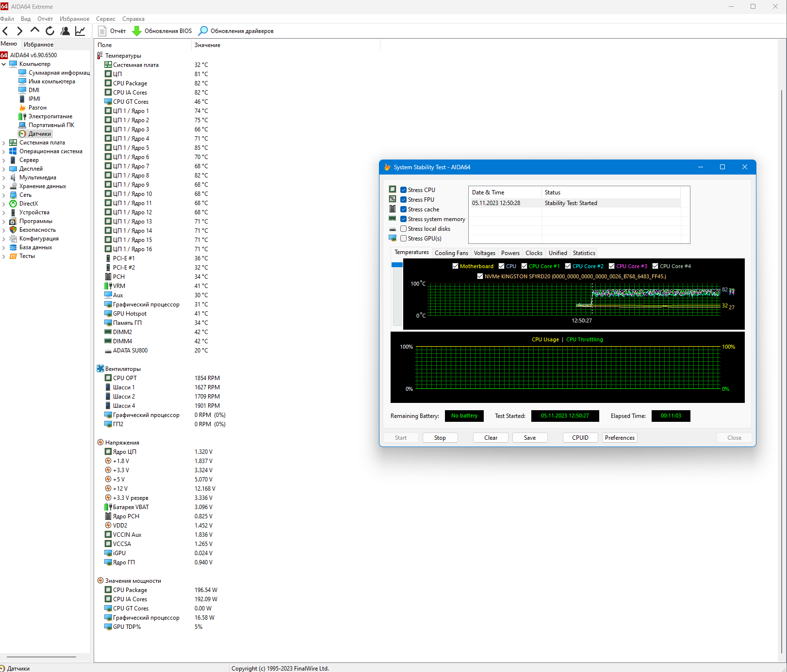Go back with the left arrow toolbar icon
Image resolution: width=787 pixels, height=672 pixels.
(x=5, y=31)
